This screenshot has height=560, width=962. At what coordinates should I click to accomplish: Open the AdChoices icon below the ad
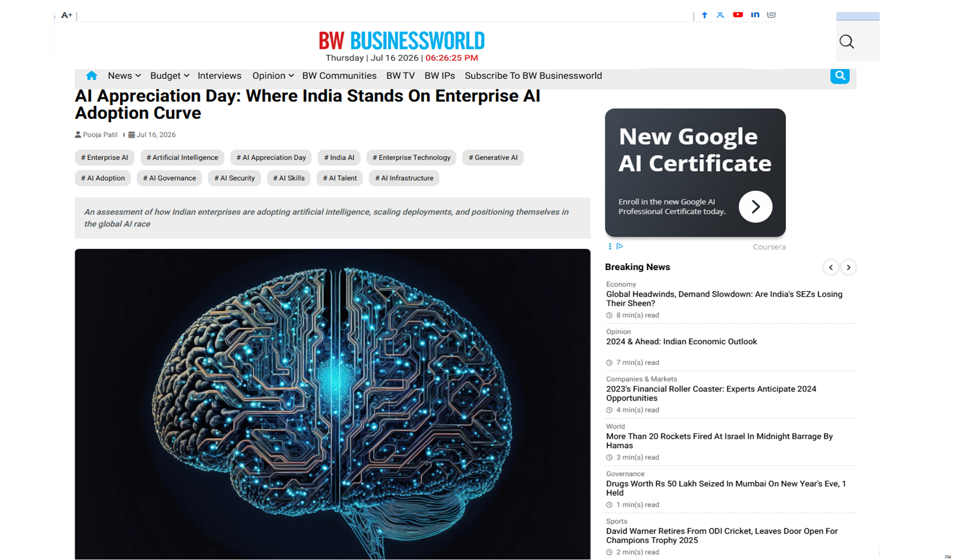[x=620, y=246]
